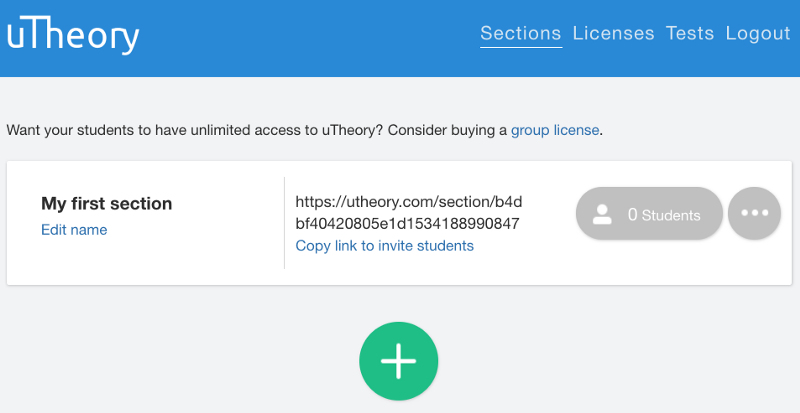Image resolution: width=800 pixels, height=413 pixels.
Task: Select the My first section title
Action: [x=107, y=204]
